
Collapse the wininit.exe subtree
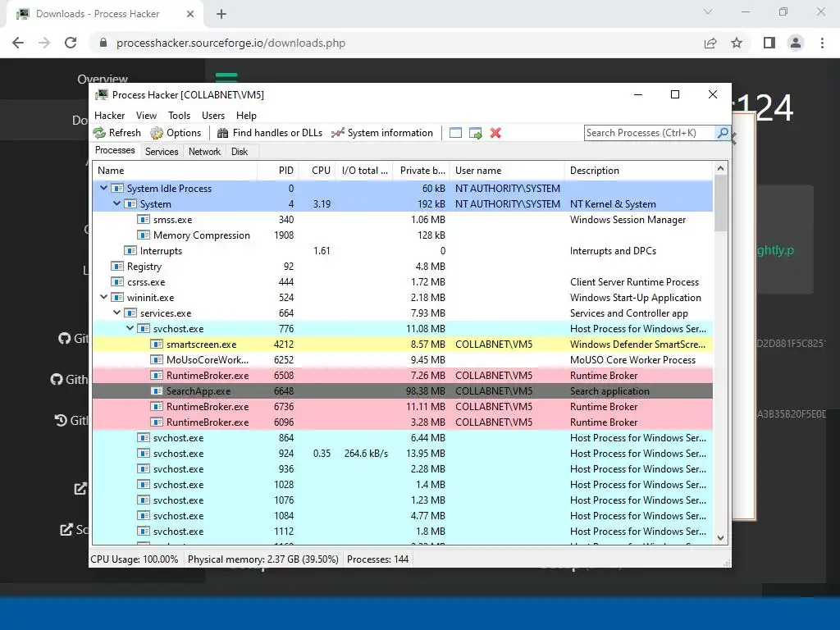(x=103, y=297)
